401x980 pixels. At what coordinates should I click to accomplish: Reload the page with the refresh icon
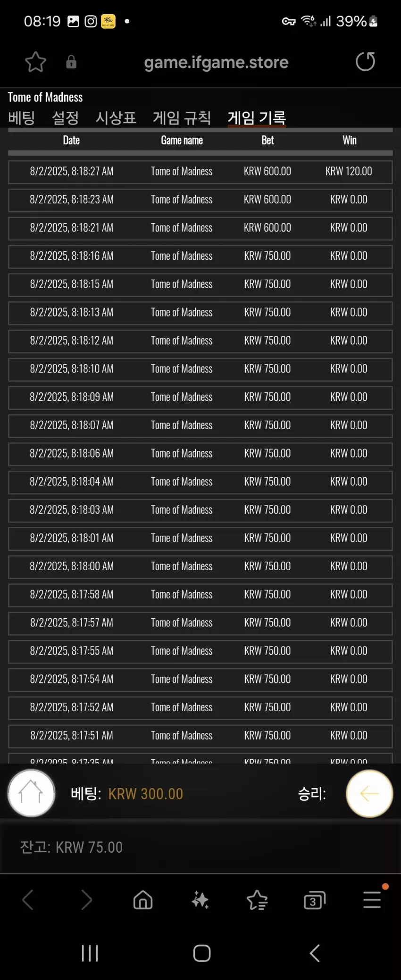365,62
